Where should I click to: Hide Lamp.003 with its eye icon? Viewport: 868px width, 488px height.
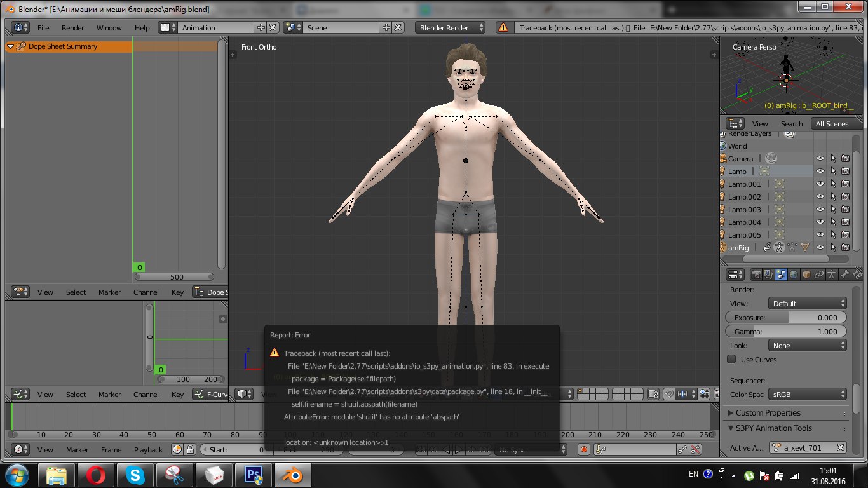(820, 209)
